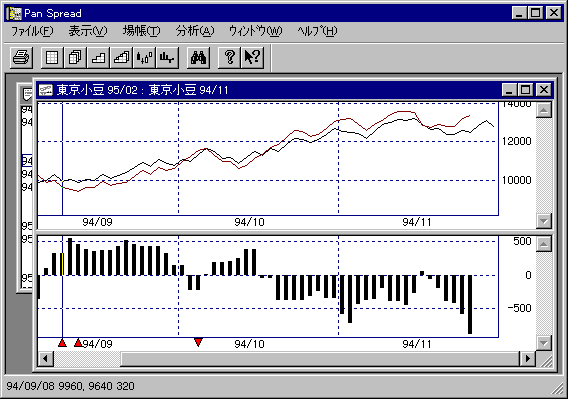This screenshot has width=568, height=399.
Task: Open help with question mark icon
Action: [x=229, y=57]
